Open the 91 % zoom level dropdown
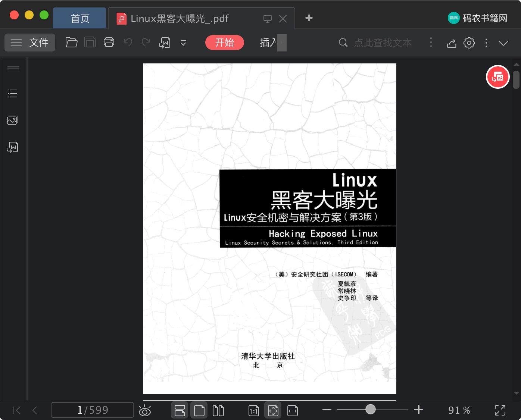 (x=459, y=410)
